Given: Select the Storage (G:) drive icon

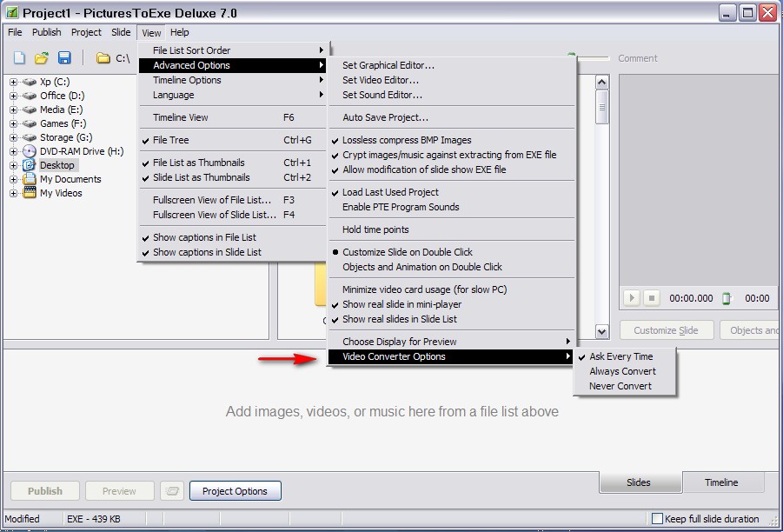Looking at the screenshot, I should click(x=30, y=138).
